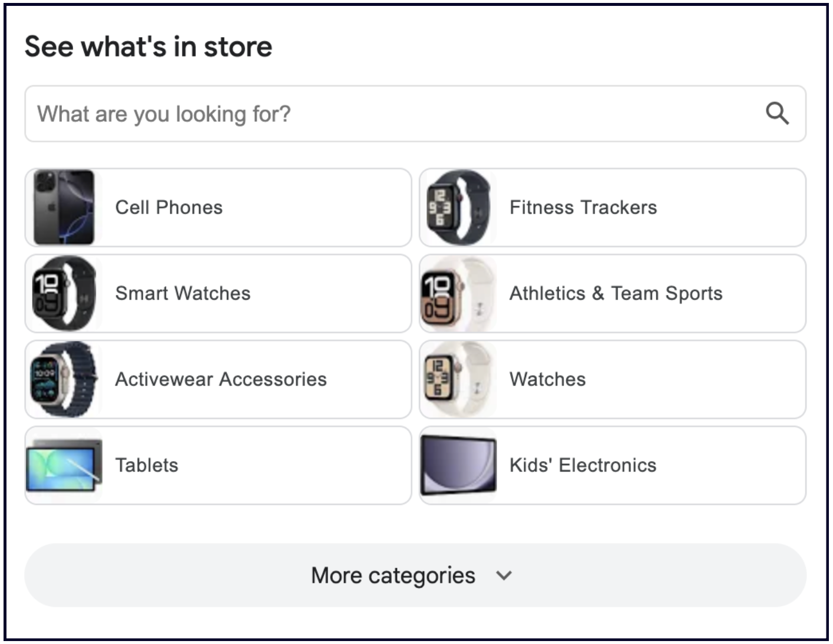Open the Cell Phones category
Image resolution: width=833 pixels, height=644 pixels.
(x=169, y=208)
